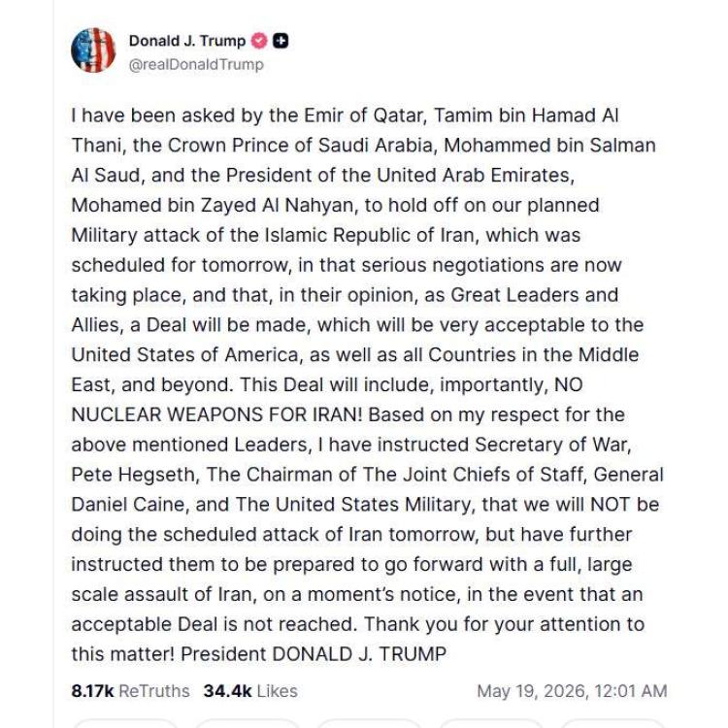Viewport: 728px width, 728px height.
Task: Click the rightmost action button under timestamp
Action: pos(613,723)
